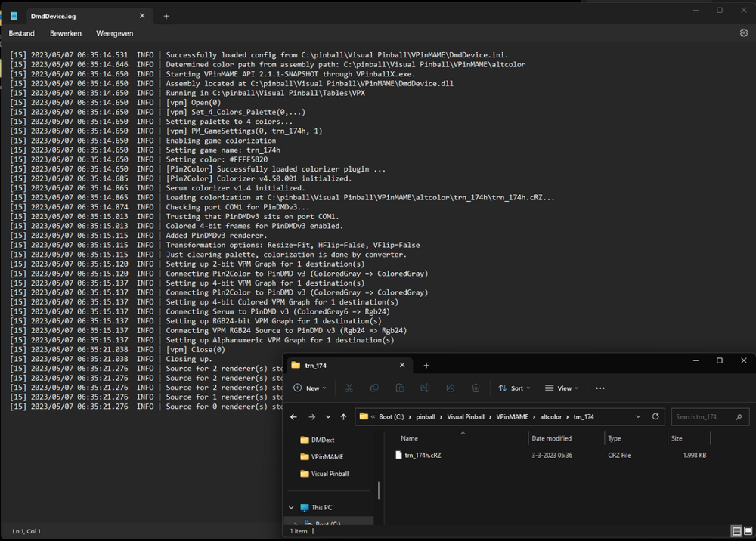The height and width of the screenshot is (541, 756).
Task: Click pinball in address breadcrumb
Action: tap(425, 417)
